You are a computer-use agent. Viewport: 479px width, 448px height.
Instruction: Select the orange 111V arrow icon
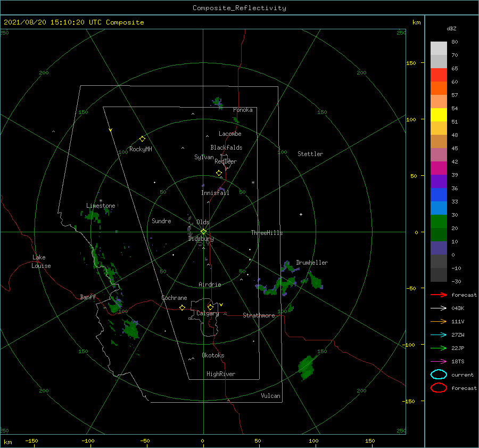tap(439, 321)
